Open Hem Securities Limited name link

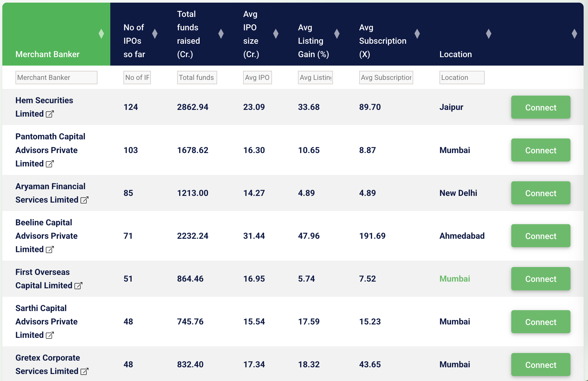pyautogui.click(x=44, y=107)
